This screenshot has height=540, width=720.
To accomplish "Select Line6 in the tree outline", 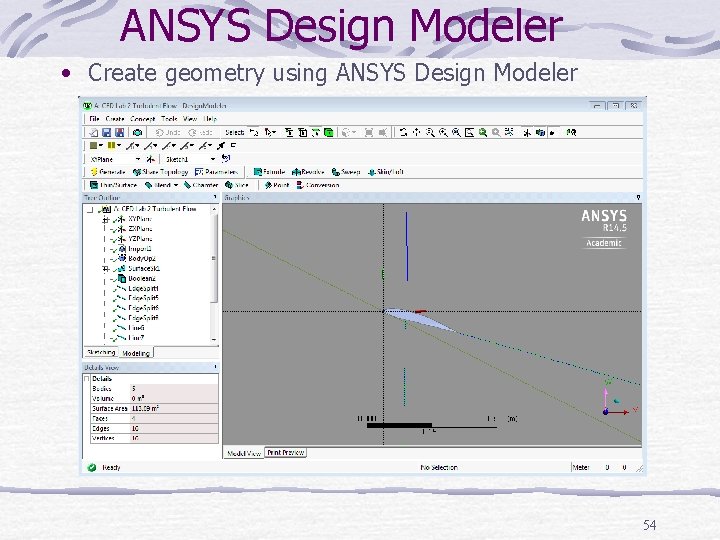I will [136, 328].
